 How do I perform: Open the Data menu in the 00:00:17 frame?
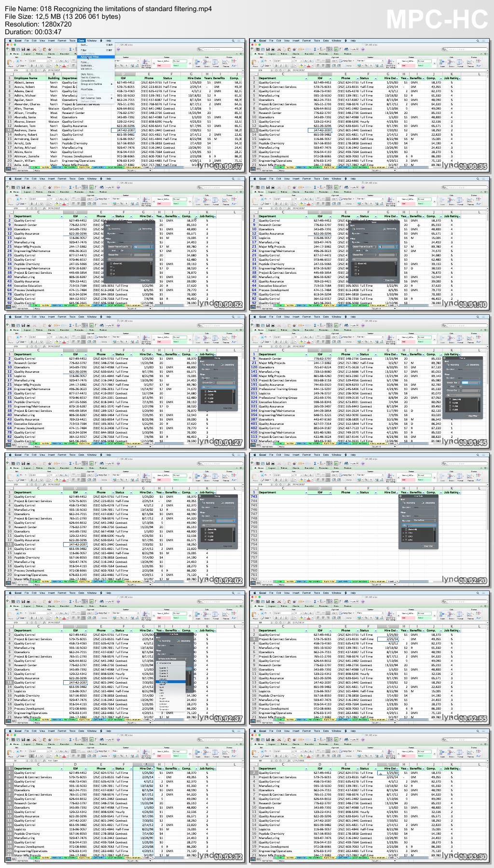click(82, 41)
